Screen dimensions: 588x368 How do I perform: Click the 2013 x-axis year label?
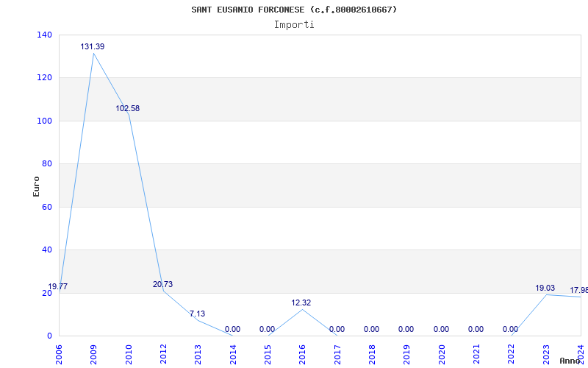coord(198,355)
